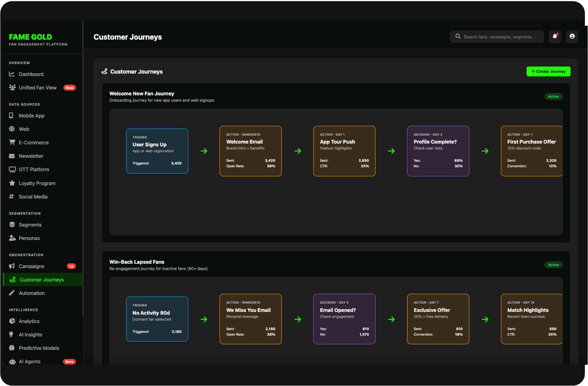Click the Personas users icon
This screenshot has height=386, width=588.
[12, 238]
